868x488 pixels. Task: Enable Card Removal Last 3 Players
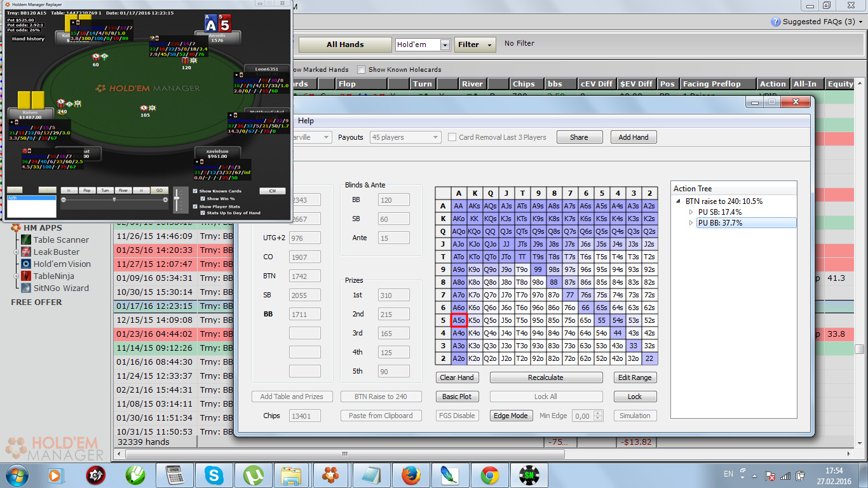[452, 137]
